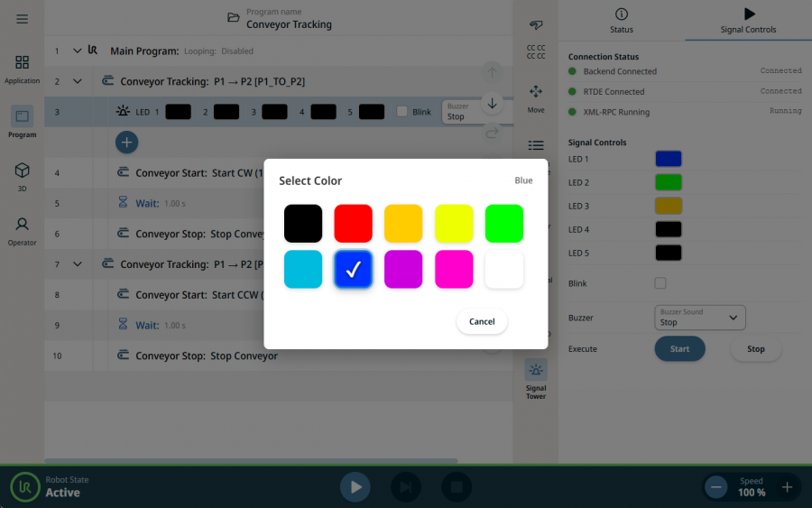Pick the red color swatch

353,223
